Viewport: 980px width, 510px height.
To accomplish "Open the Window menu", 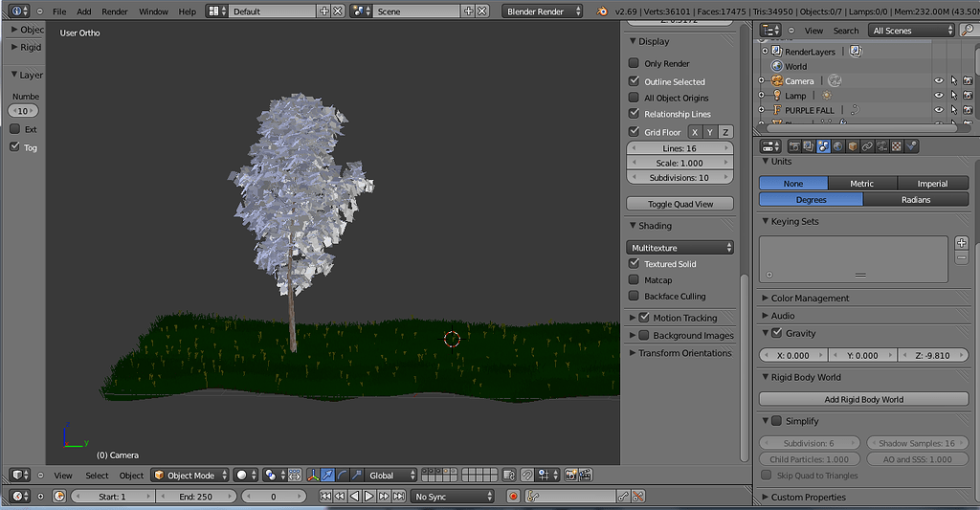I will (x=153, y=11).
